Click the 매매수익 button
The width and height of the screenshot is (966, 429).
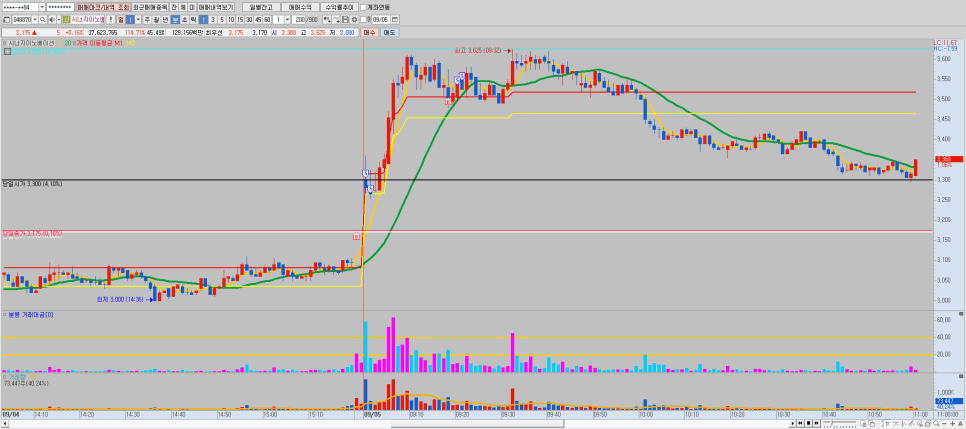tap(301, 7)
